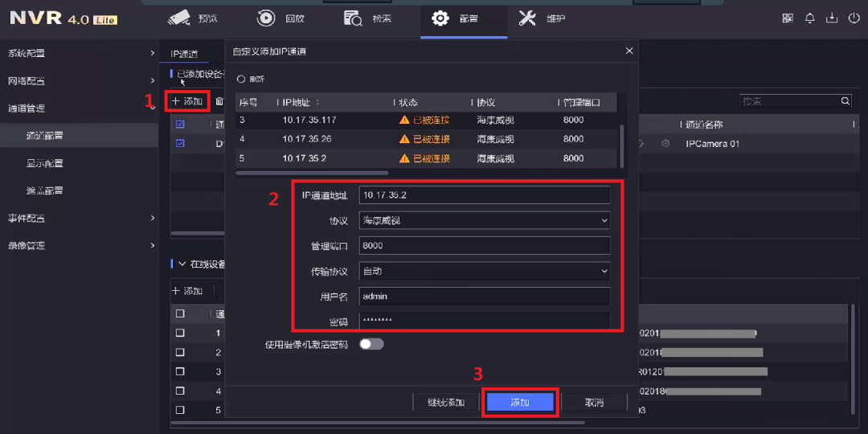Viewport: 868px width, 434px height.
Task: Open the 协议 protocol dropdown
Action: click(x=484, y=220)
